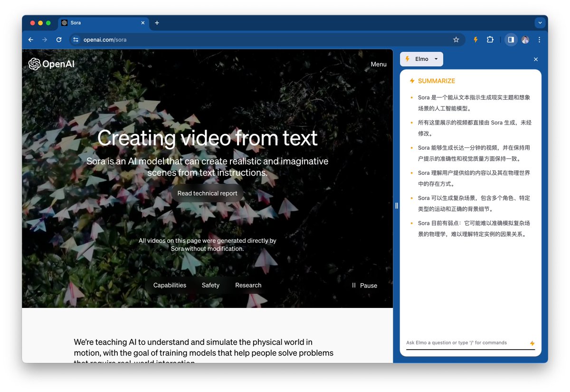Click the Ask Elmo question input field

coord(466,343)
